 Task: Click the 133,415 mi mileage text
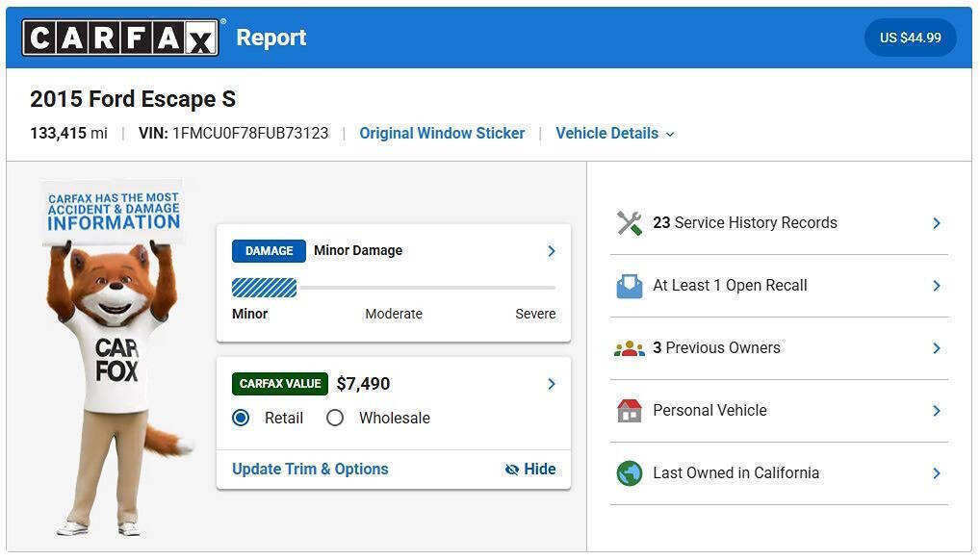68,133
